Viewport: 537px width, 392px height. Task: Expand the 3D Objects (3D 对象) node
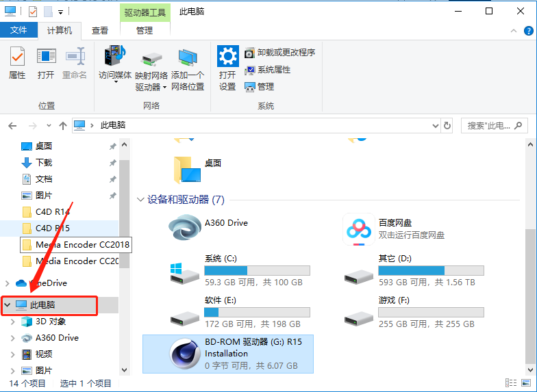pos(12,322)
